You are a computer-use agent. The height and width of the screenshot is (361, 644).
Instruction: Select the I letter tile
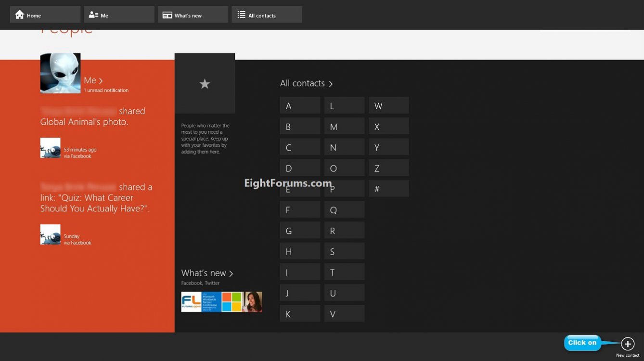(x=300, y=272)
